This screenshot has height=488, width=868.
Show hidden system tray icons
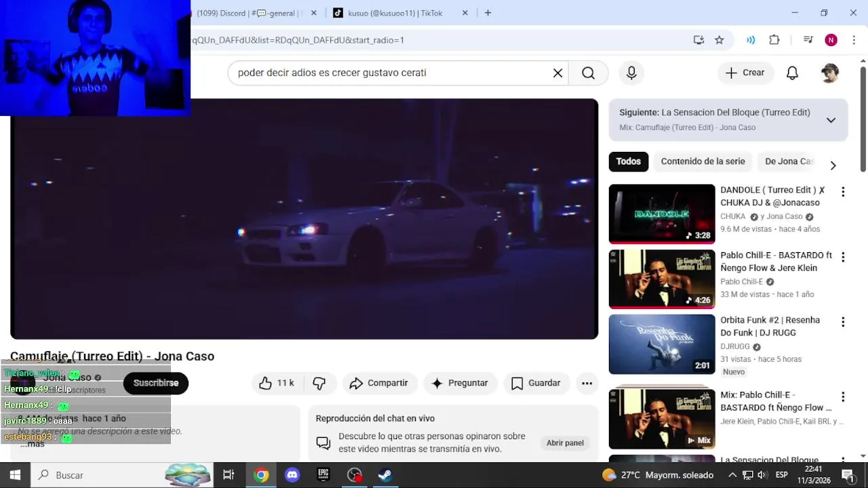point(732,475)
